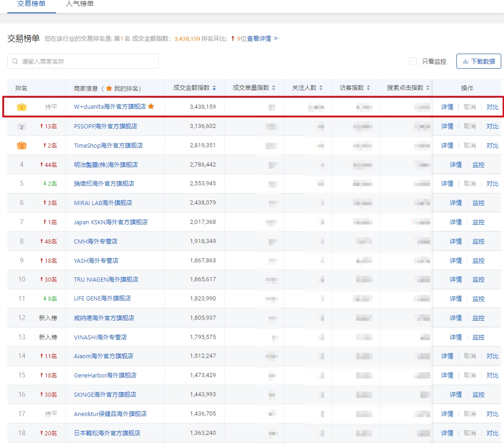Click the star icon beside W+duanlta store

coord(151,106)
